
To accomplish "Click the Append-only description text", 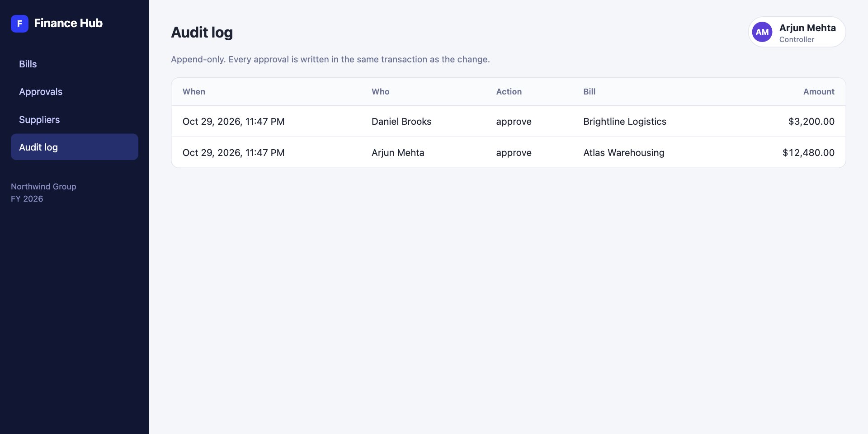I will coord(330,59).
